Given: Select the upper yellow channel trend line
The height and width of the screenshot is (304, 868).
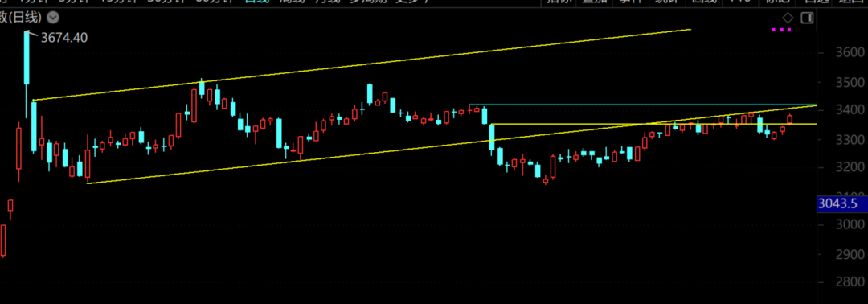Looking at the screenshot, I should 361,65.
